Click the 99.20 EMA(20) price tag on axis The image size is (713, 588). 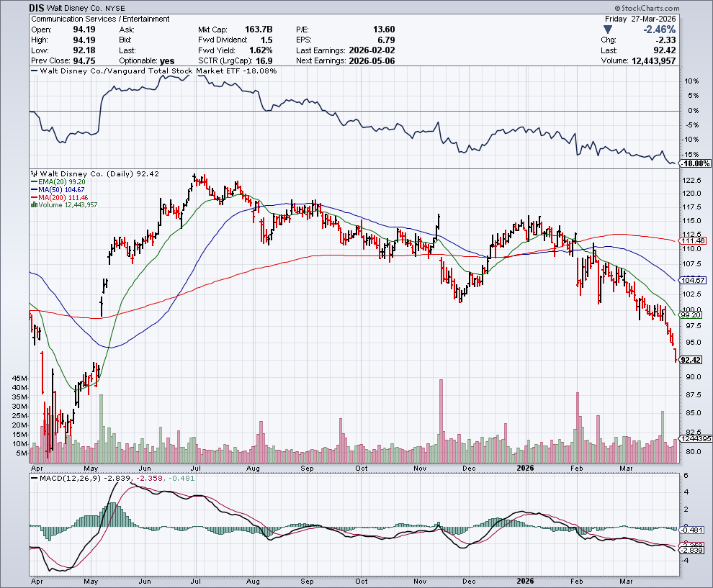coord(690,315)
